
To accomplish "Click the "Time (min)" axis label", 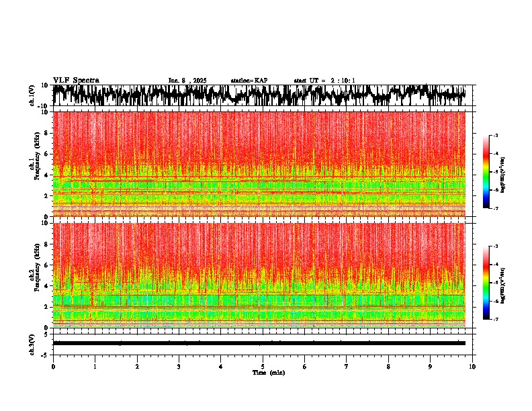I will tap(269, 373).
